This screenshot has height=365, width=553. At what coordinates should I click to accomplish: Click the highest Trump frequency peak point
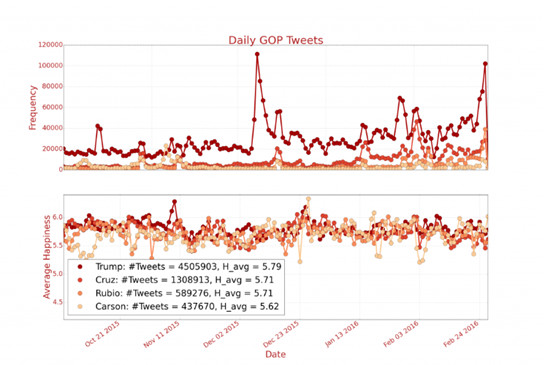click(257, 54)
